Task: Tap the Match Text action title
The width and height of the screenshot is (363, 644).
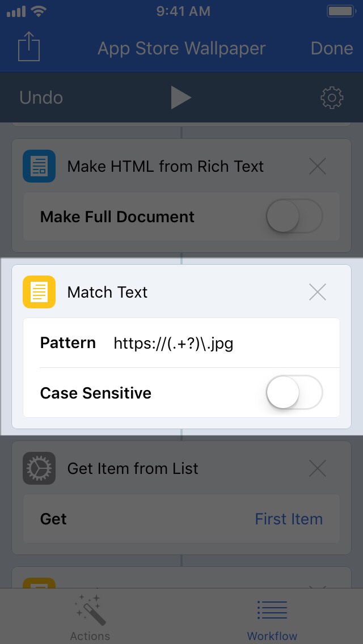Action: point(107,292)
